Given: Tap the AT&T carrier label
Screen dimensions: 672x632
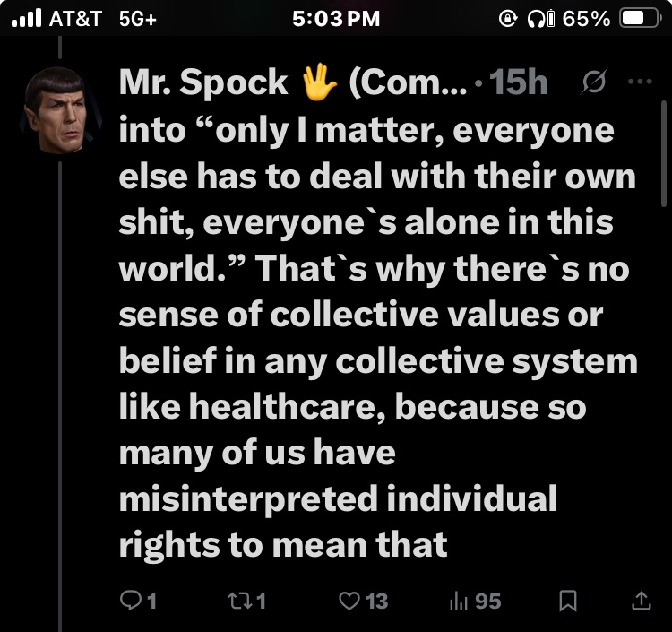Looking at the screenshot, I should [x=77, y=19].
